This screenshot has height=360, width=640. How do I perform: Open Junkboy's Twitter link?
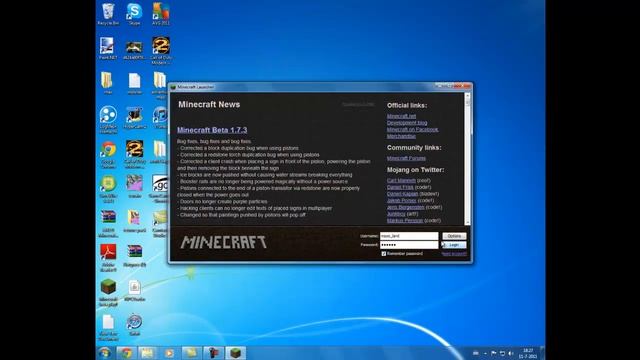396,214
